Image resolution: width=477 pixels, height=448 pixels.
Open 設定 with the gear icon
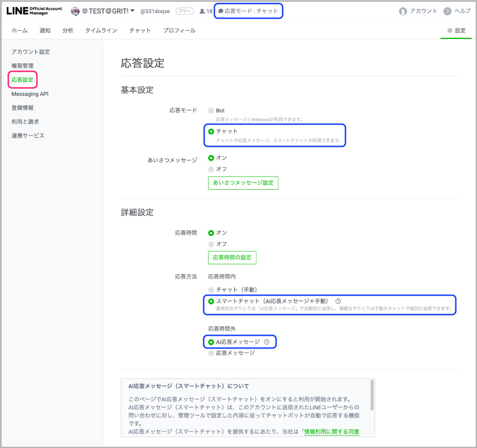click(x=450, y=31)
